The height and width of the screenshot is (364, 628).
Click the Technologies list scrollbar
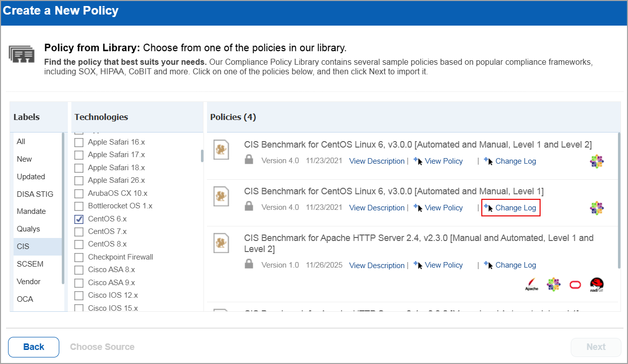202,156
